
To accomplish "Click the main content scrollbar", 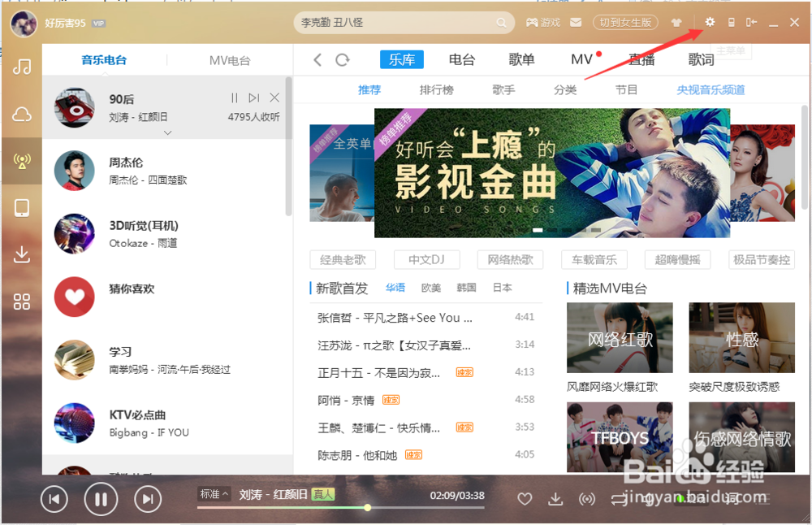I will click(804, 157).
